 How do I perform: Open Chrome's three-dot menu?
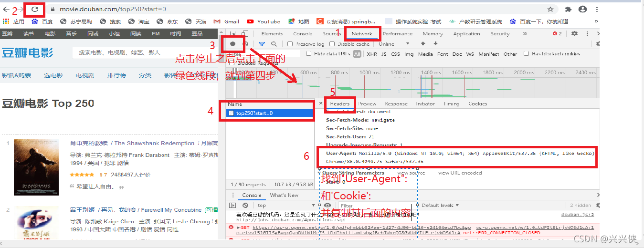tap(597, 9)
